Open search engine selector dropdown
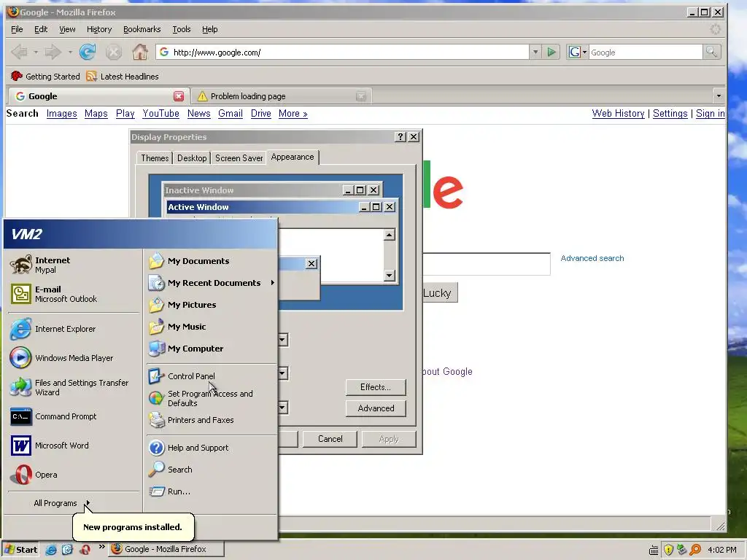This screenshot has width=747, height=560. 578,52
